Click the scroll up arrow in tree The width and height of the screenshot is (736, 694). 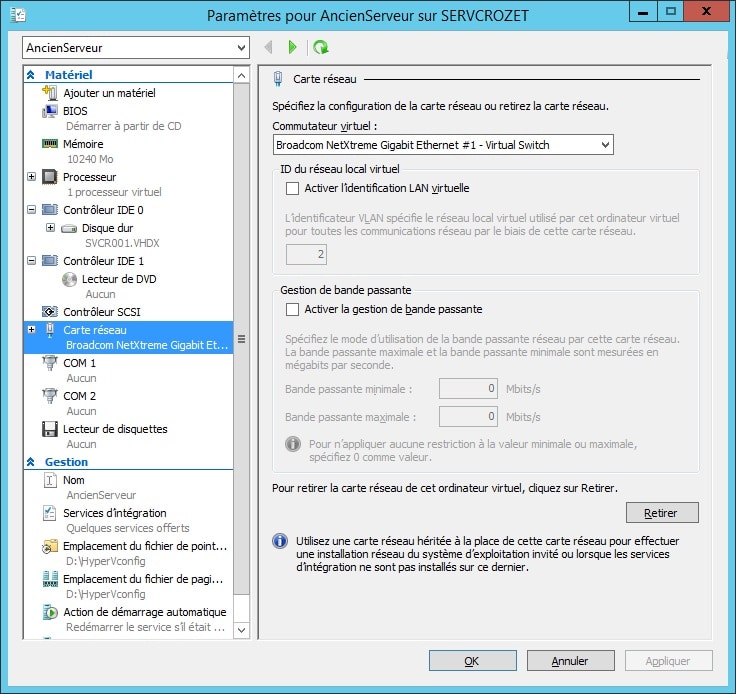coord(241,75)
